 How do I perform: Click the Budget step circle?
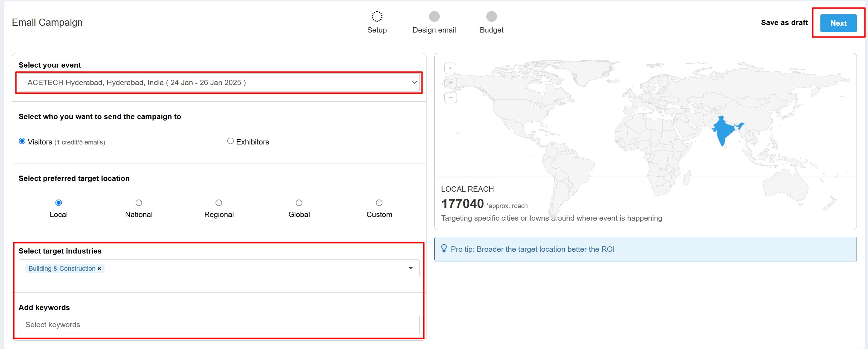coord(491,16)
